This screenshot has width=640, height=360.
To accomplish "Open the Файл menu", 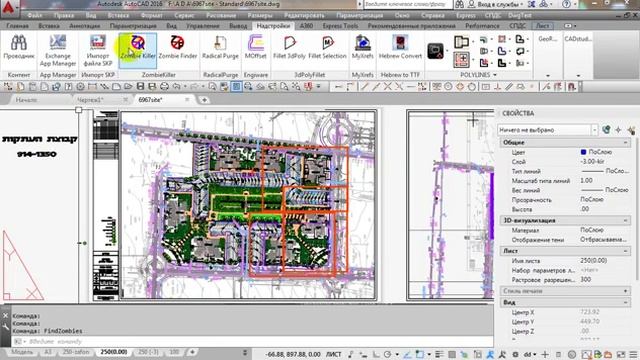I will 35,16.
